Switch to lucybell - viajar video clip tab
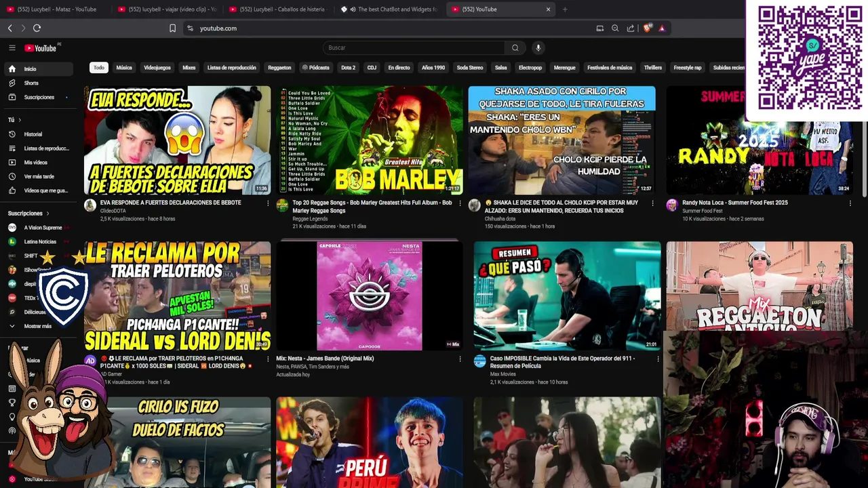Screen dimensions: 868x488 coord(167,9)
